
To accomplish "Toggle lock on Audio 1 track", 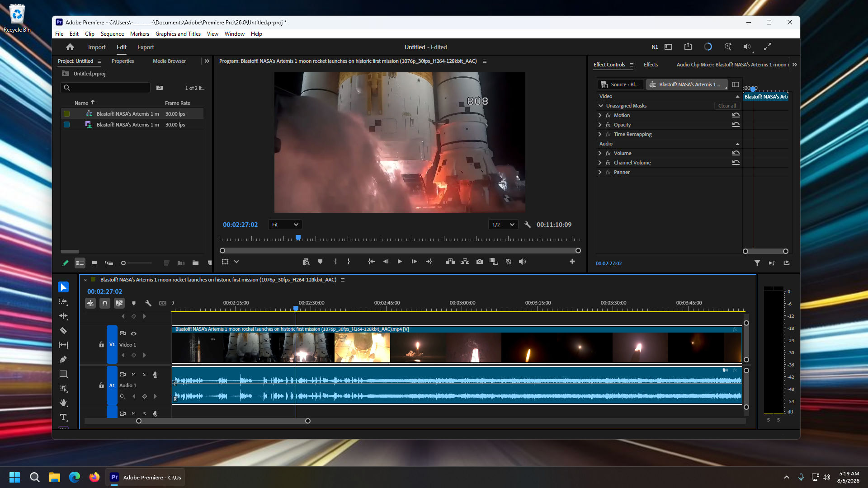I will tap(101, 385).
